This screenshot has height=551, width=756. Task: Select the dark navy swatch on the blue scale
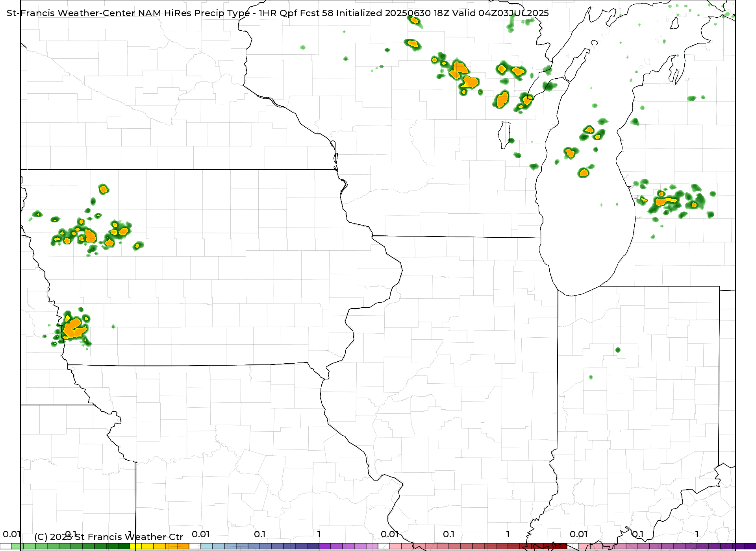[313, 546]
